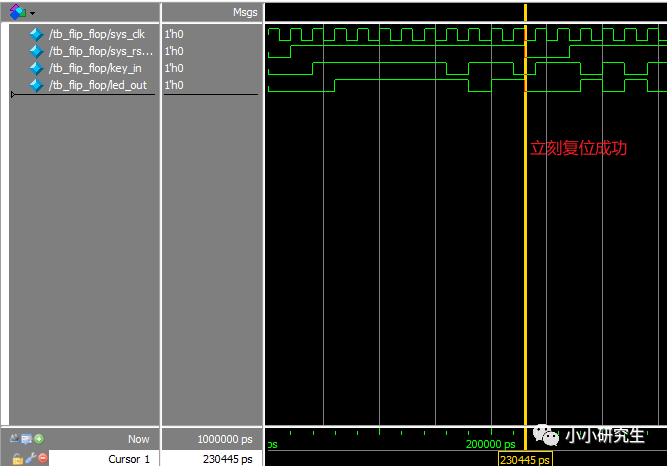Select the /tb_flip_flop/sys_rs... signal row
Image resolution: width=667 pixels, height=466 pixels.
click(x=84, y=51)
